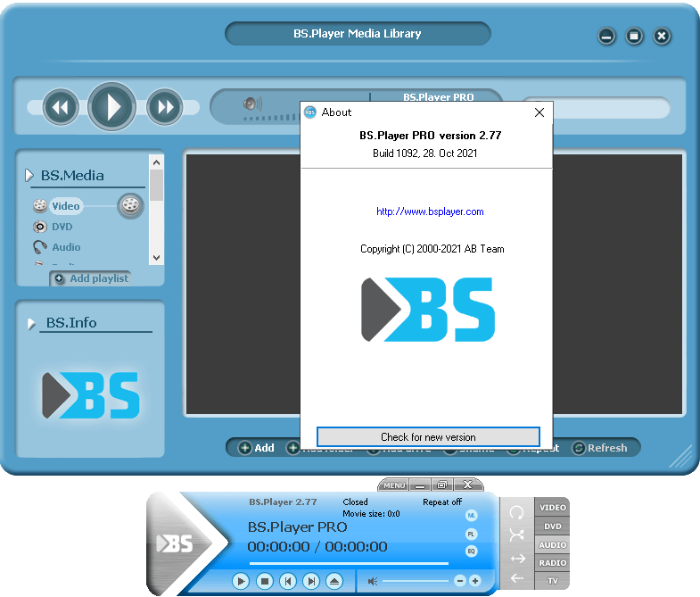The image size is (700, 597).
Task: Switch to AUDIO tab on mini player
Action: (553, 545)
